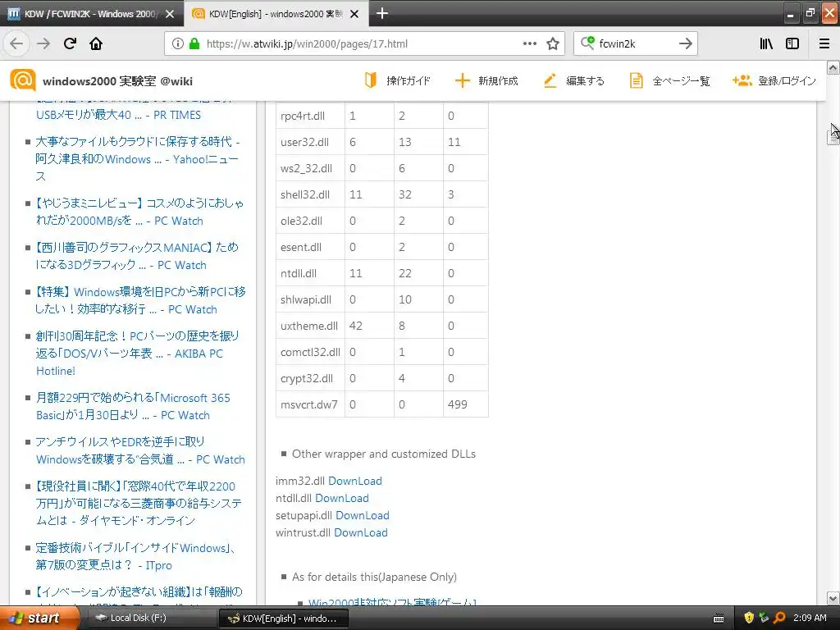Open page actions three-dots menu

529,43
